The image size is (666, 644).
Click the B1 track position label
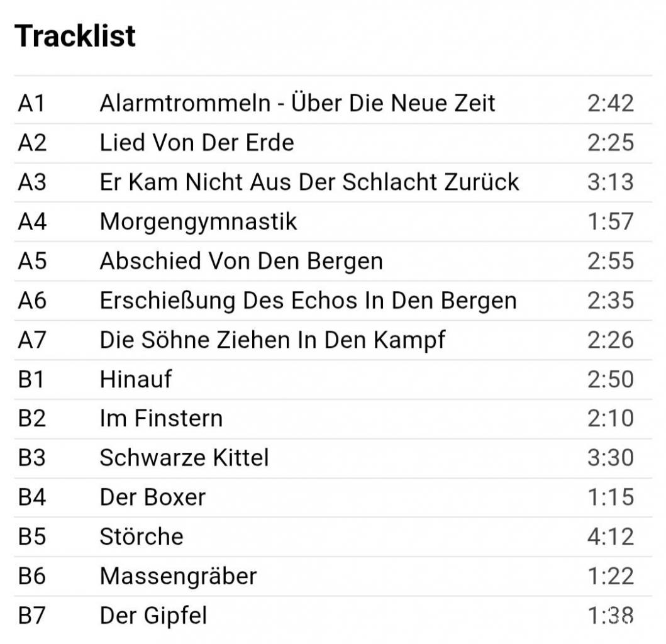point(31,379)
